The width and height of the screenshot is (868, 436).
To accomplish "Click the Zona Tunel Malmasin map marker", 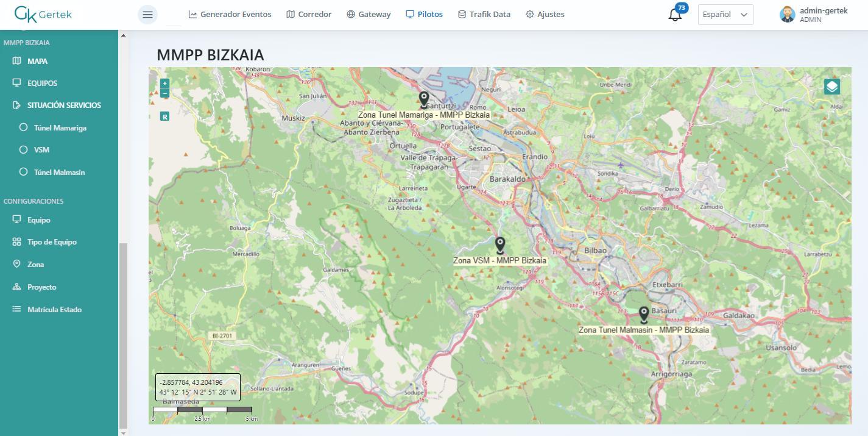I will click(644, 315).
